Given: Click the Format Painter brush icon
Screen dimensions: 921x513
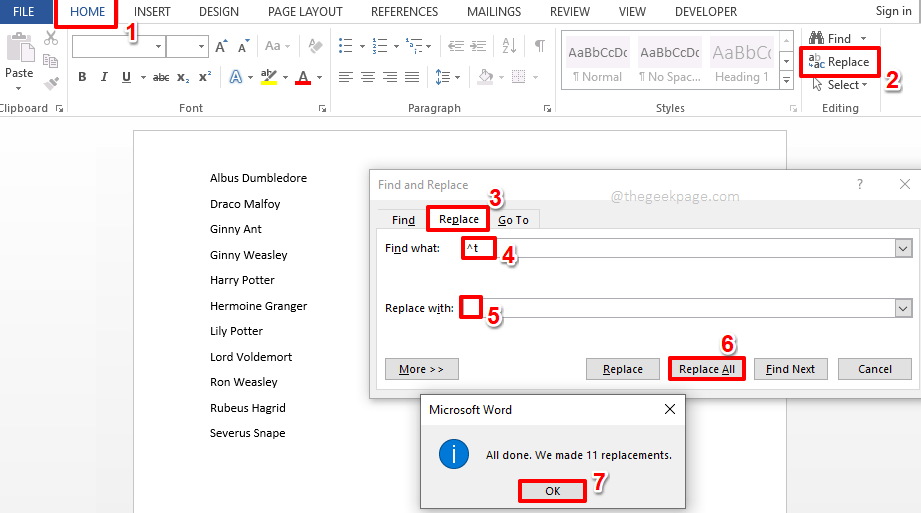Looking at the screenshot, I should coord(51,83).
